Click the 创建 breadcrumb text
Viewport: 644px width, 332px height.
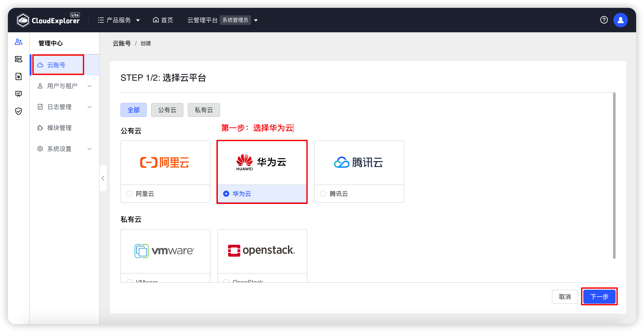tap(146, 43)
